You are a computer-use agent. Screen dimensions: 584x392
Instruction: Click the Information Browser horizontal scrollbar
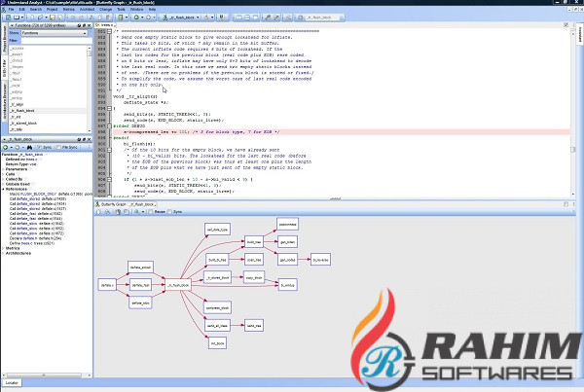(x=47, y=374)
